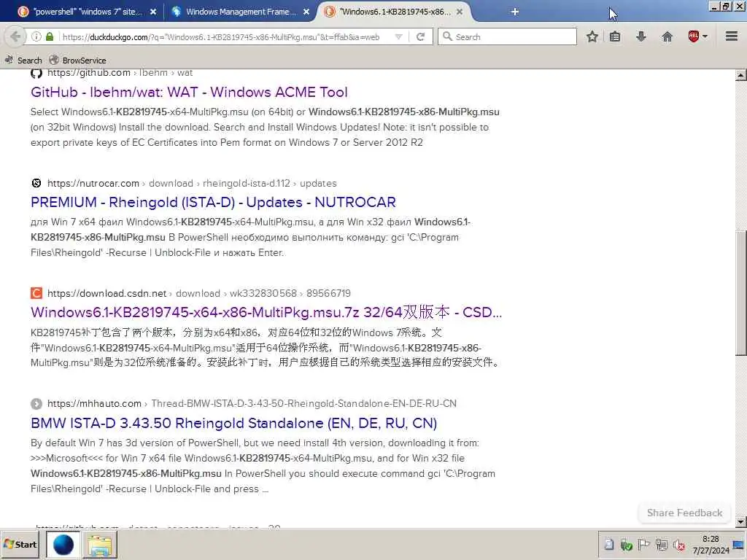The image size is (747, 560).
Task: Open address bar history dropdown
Action: (399, 36)
